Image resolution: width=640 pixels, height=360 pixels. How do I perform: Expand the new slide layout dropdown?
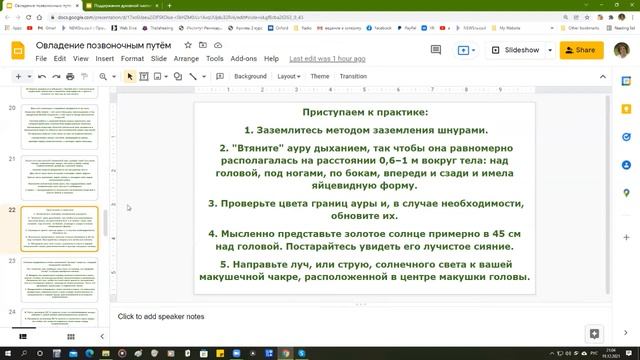pyautogui.click(x=29, y=76)
